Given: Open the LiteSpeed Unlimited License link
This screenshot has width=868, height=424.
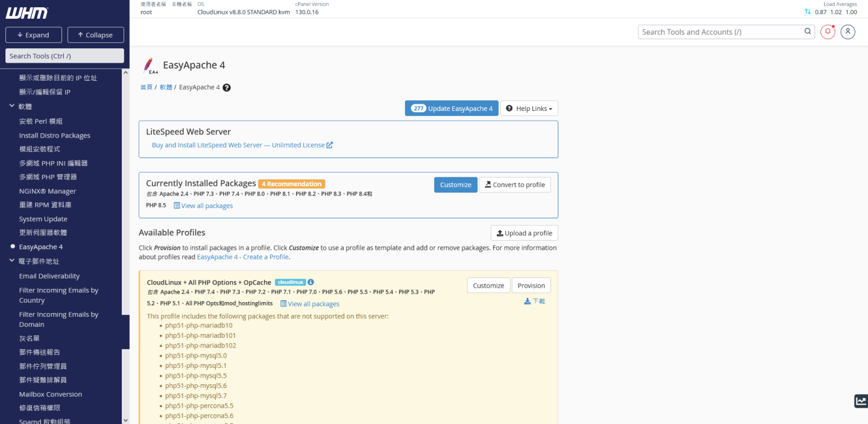Looking at the screenshot, I should [x=242, y=145].
